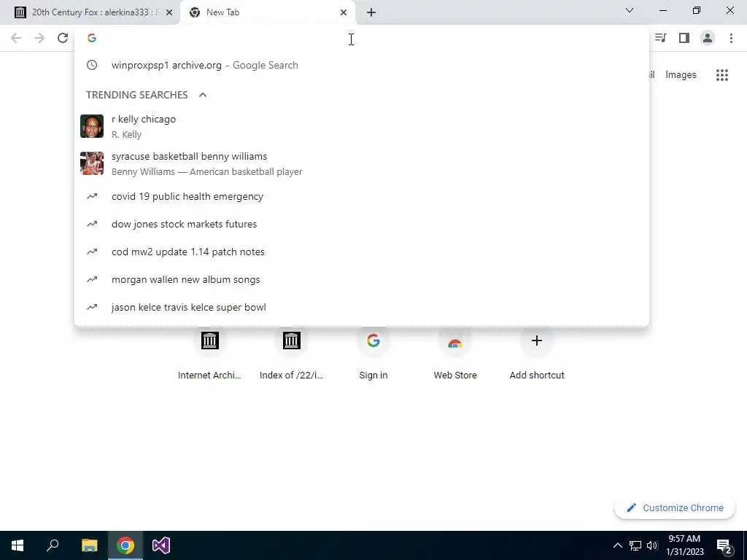Click the forward navigation arrow
The width and height of the screenshot is (747, 560).
point(39,38)
